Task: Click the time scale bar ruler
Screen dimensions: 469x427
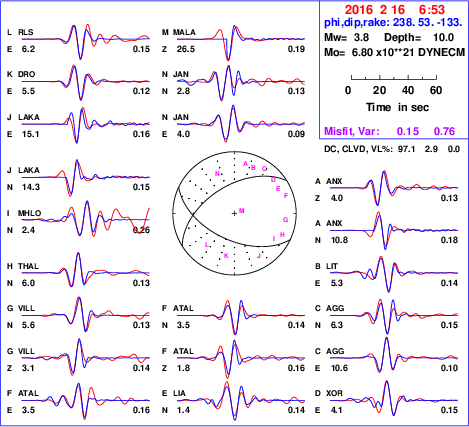Action: point(394,78)
